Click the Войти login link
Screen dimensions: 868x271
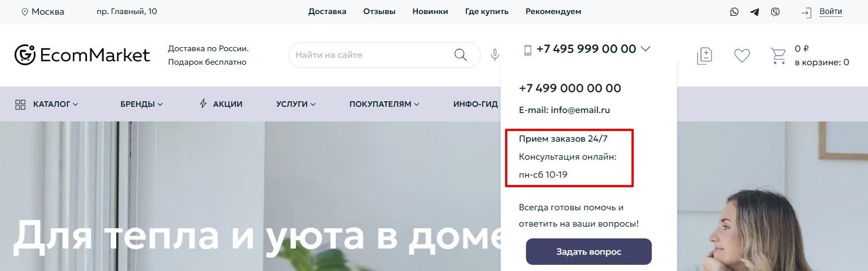pos(830,11)
